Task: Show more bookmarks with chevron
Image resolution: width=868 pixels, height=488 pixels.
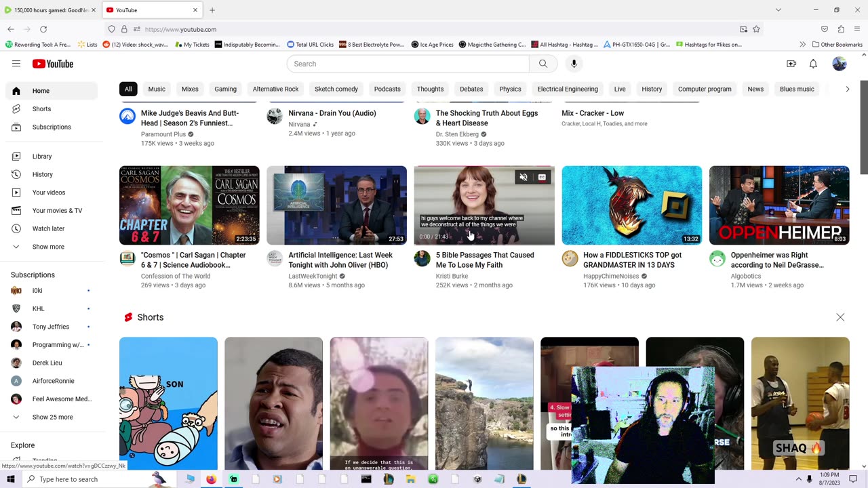Action: (x=802, y=45)
